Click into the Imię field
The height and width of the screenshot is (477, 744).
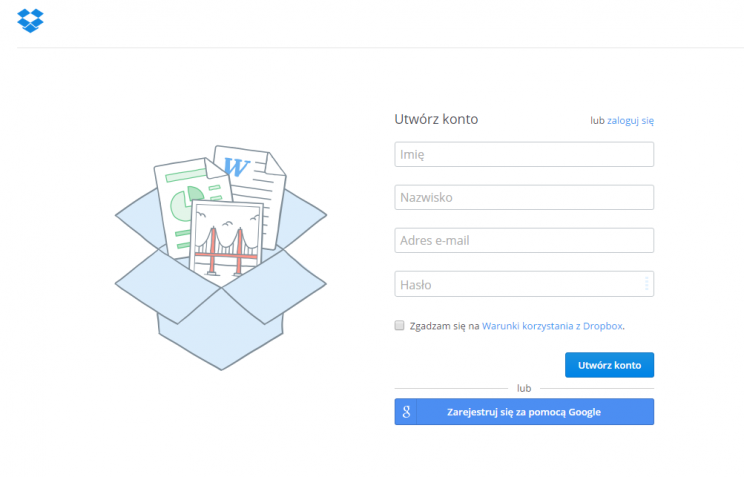[x=524, y=154]
